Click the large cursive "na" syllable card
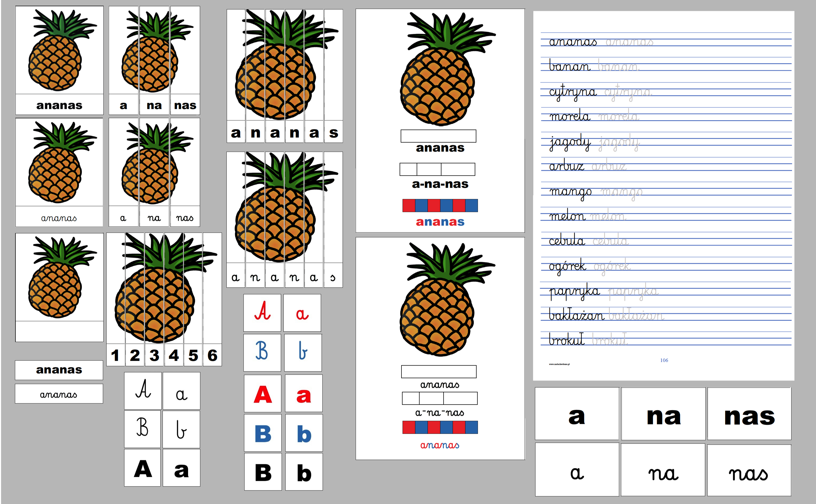Screen dimensions: 816x504 coord(663,470)
